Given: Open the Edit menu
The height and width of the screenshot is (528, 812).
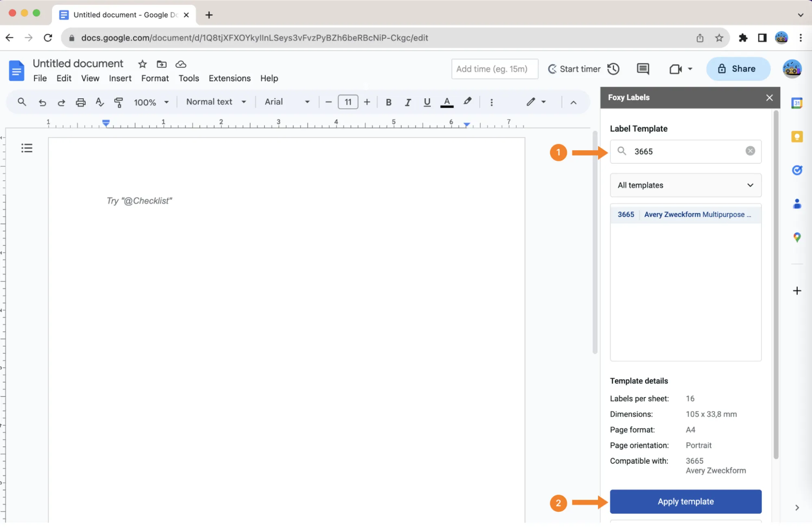Looking at the screenshot, I should pyautogui.click(x=64, y=78).
